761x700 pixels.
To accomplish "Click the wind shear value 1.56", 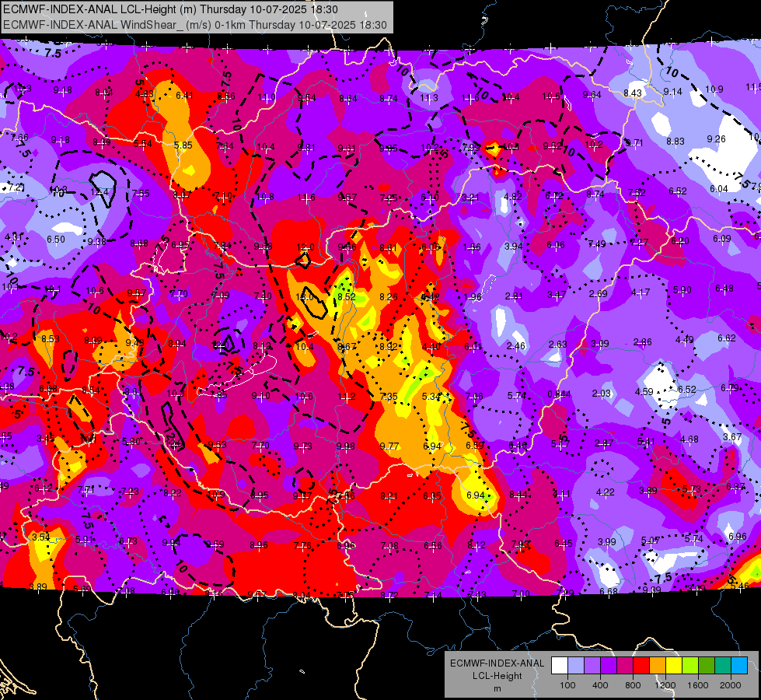I will pyautogui.click(x=472, y=247).
